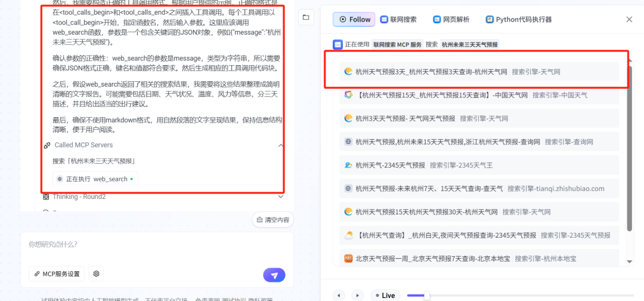This screenshot has height=301, width=644.
Task: Click the 正在执行 web_search status chip
Action: 95,179
